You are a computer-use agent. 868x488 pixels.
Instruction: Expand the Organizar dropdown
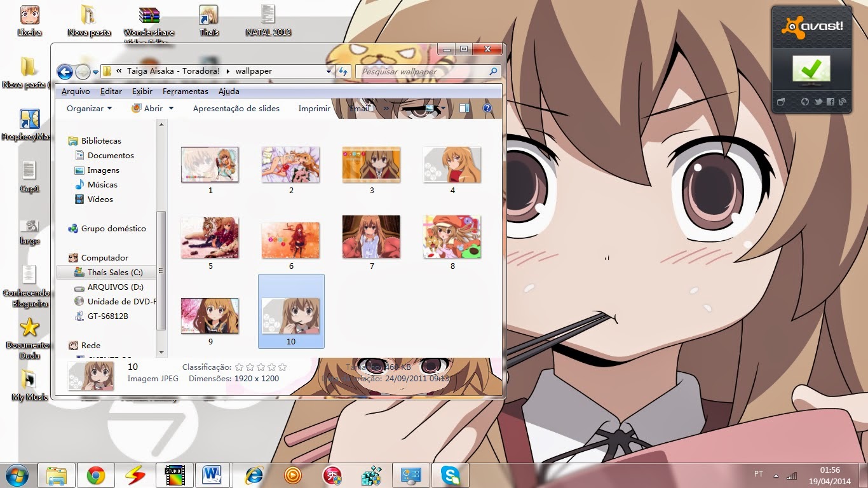tap(89, 109)
